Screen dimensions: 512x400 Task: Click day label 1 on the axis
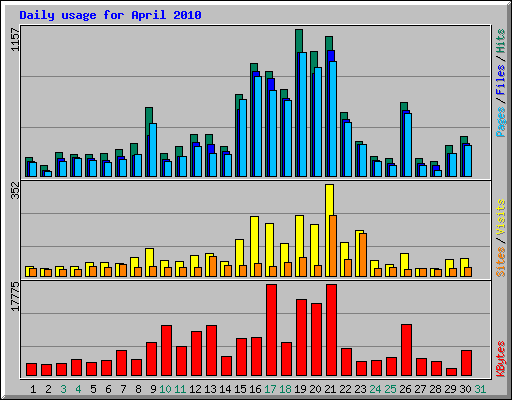(33, 389)
